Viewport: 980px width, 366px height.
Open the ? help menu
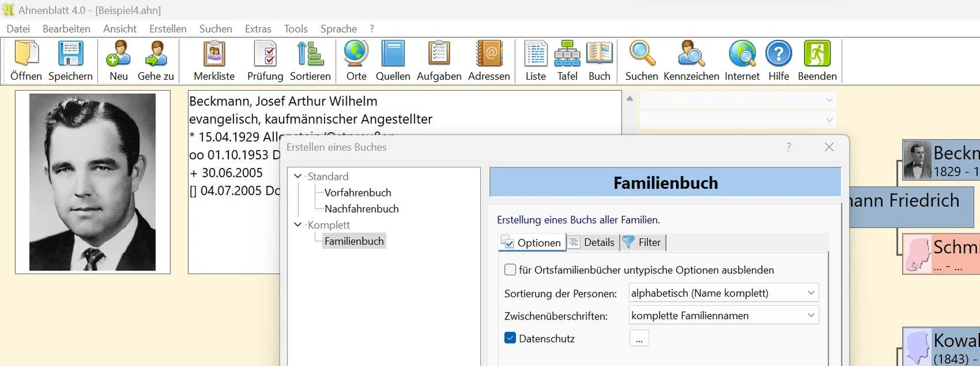coord(372,29)
